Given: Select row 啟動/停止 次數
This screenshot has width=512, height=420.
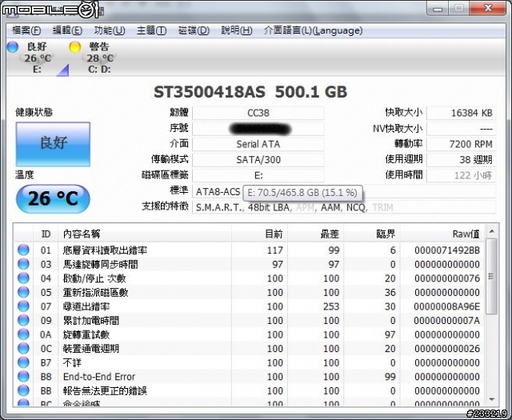Looking at the screenshot, I should pyautogui.click(x=250, y=278).
